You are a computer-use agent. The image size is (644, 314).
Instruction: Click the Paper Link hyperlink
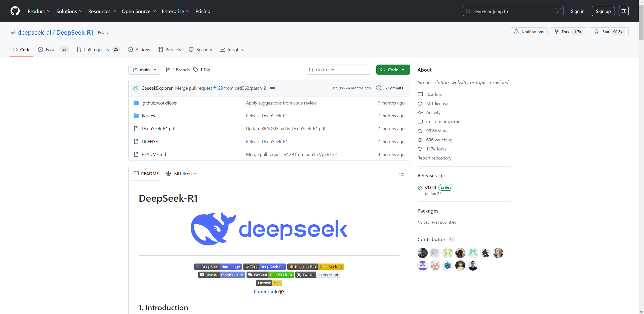tap(266, 291)
